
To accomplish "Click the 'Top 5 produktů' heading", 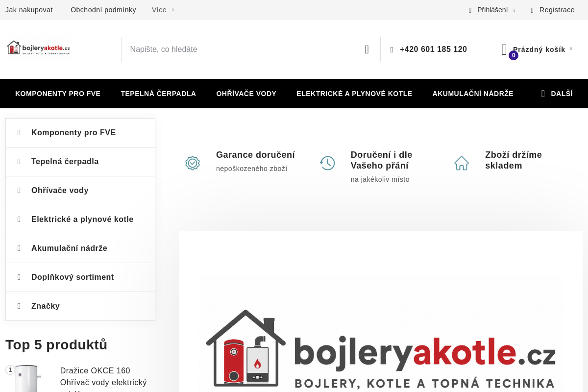I will point(56,345).
